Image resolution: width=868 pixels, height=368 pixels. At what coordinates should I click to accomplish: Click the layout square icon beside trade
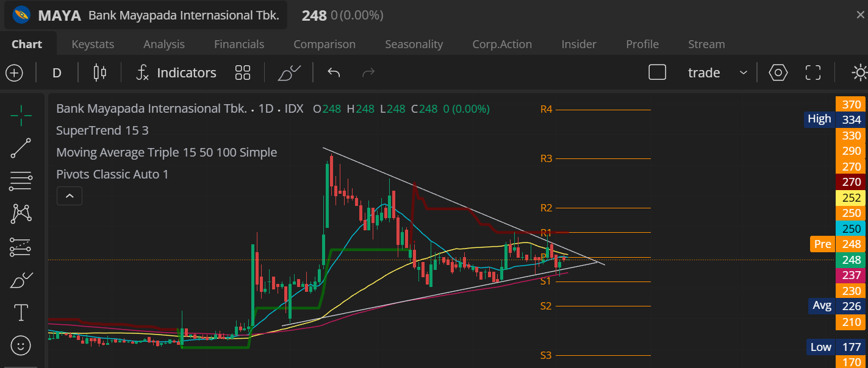coord(657,73)
